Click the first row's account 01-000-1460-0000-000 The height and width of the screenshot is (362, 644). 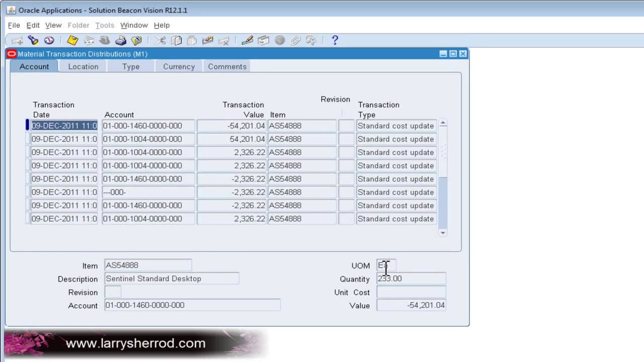click(x=148, y=126)
